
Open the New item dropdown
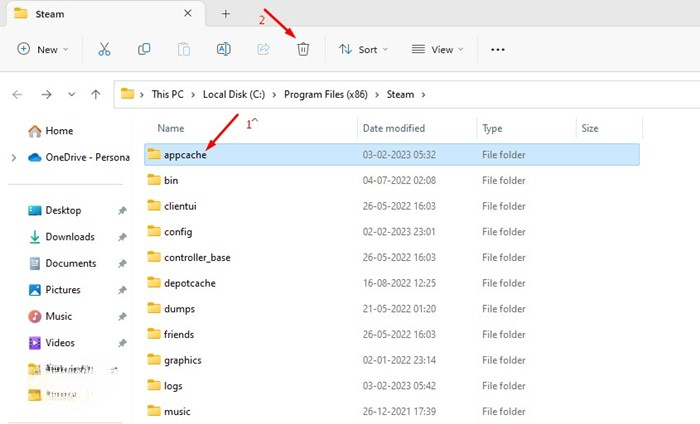click(x=42, y=49)
